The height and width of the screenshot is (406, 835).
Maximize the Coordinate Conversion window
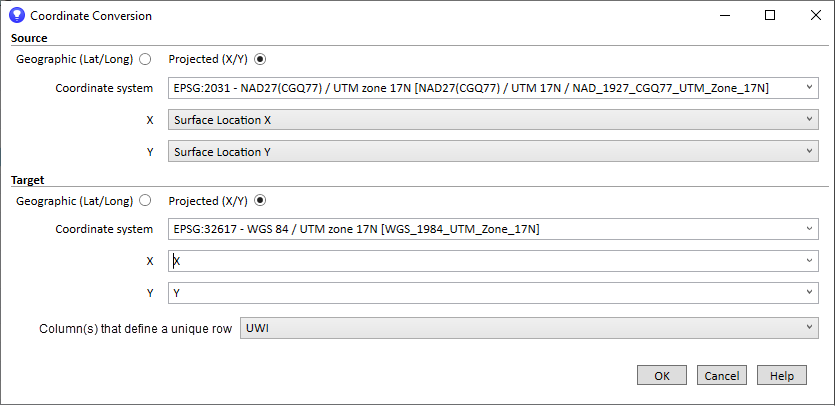770,16
